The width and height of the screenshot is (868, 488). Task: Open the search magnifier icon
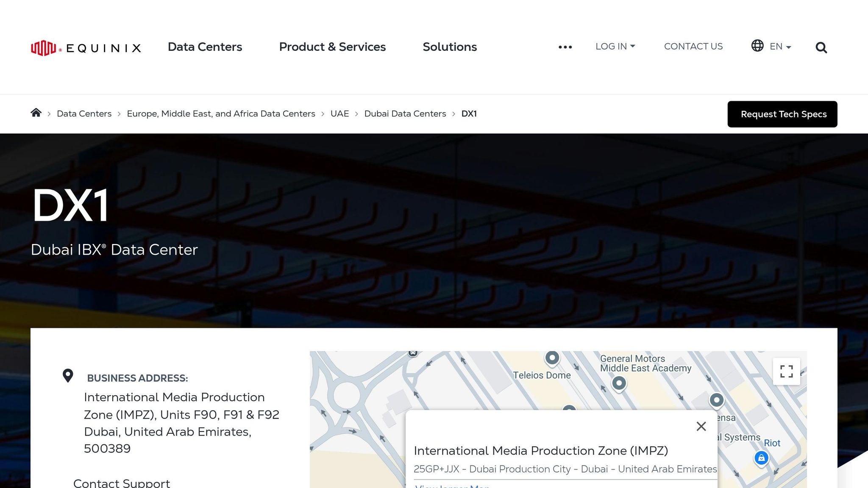pyautogui.click(x=821, y=47)
